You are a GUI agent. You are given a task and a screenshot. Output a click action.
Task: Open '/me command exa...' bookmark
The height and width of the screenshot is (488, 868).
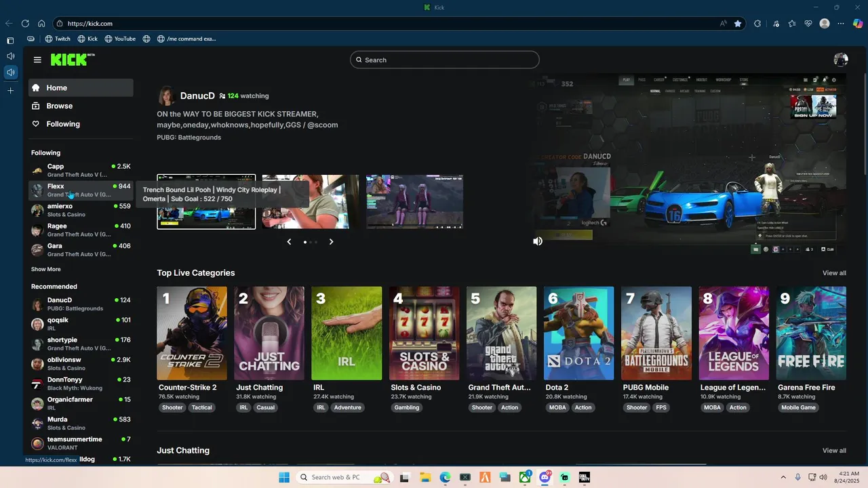click(x=186, y=39)
